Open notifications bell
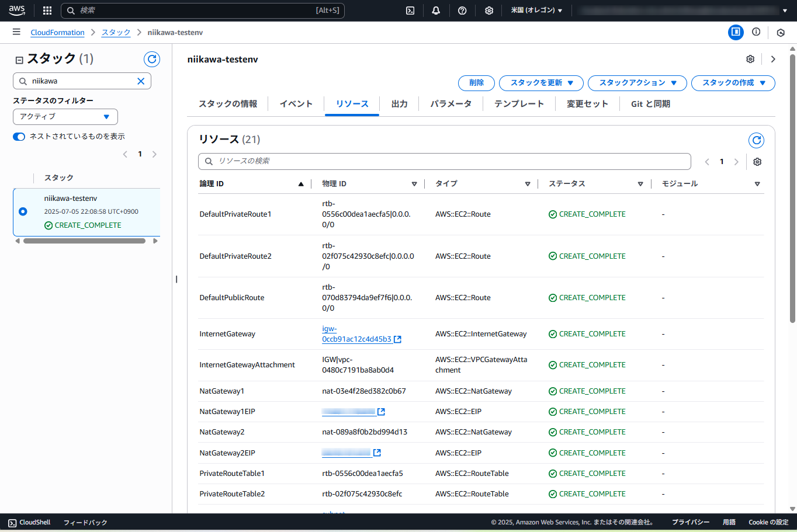This screenshot has height=532, width=797. coord(436,11)
